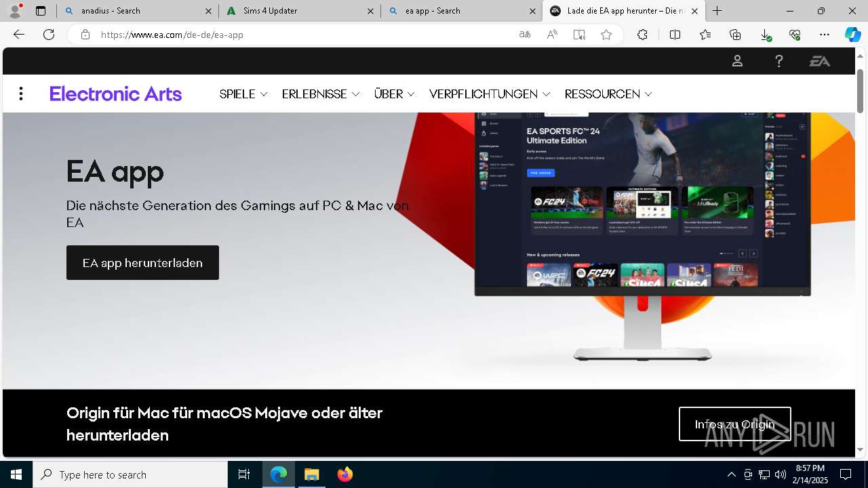This screenshot has width=868, height=488.
Task: Expand the ERLEBNISSE dropdown menu
Action: click(321, 94)
